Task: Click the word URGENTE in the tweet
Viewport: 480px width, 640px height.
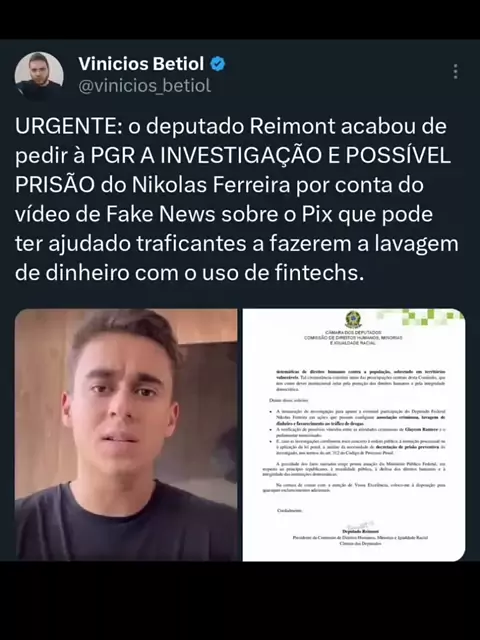Action: pos(66,127)
